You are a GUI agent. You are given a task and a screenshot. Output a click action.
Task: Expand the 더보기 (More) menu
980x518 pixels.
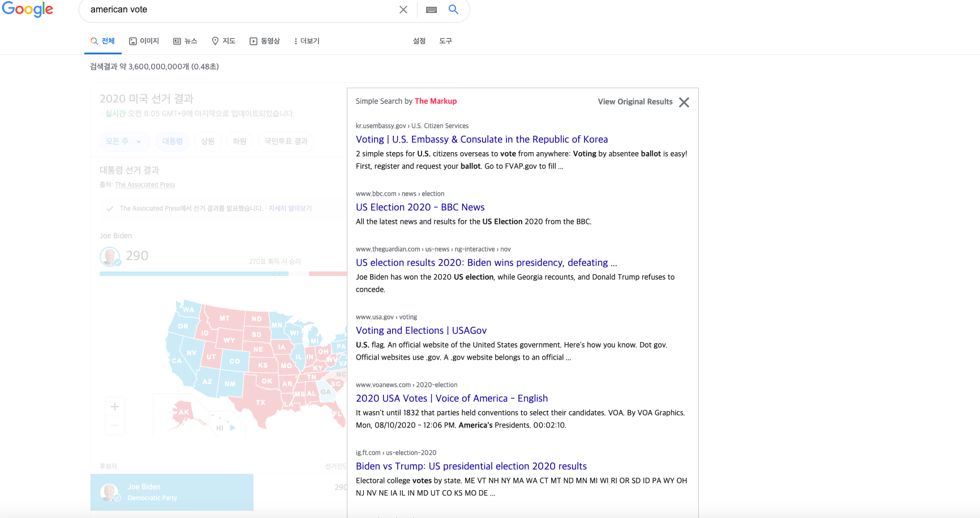(307, 41)
